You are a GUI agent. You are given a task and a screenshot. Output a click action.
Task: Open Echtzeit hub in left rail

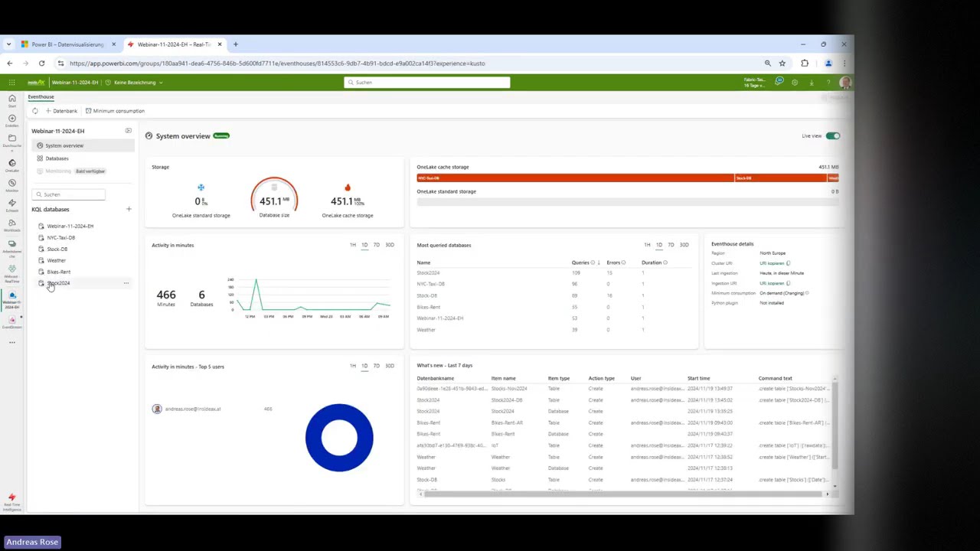(11, 205)
